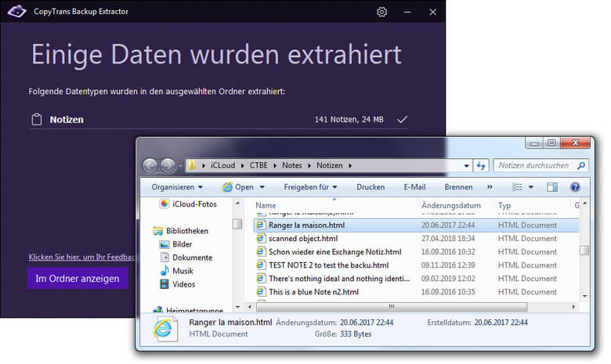The image size is (611, 364).
Task: Select Dokumente in navigation pane
Action: click(x=193, y=258)
